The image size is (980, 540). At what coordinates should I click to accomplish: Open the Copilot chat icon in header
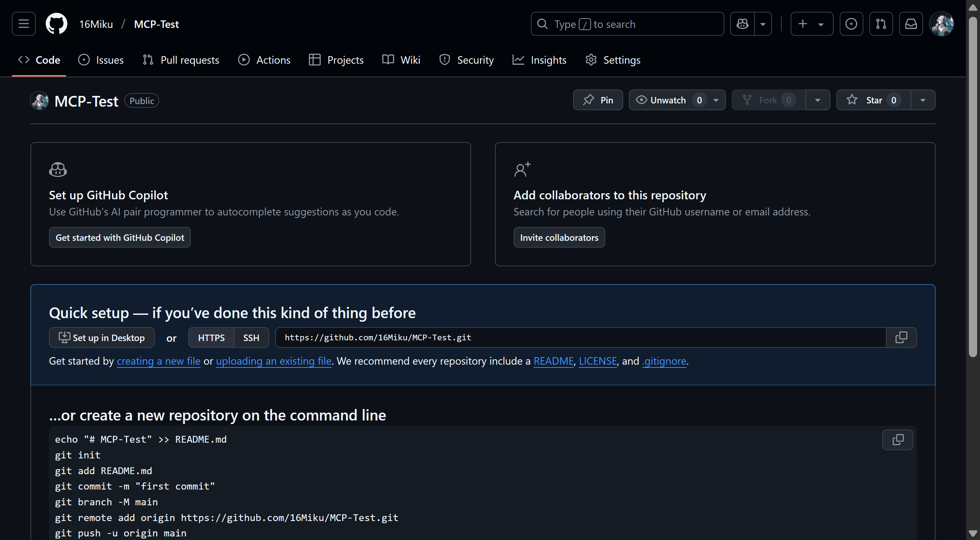point(742,24)
